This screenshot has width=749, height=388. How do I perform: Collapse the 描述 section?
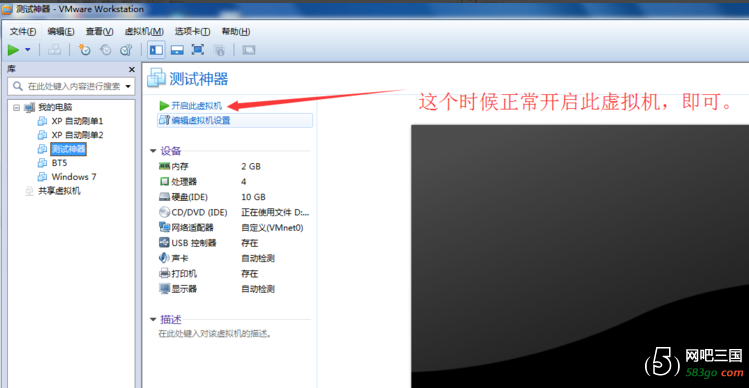tap(153, 319)
